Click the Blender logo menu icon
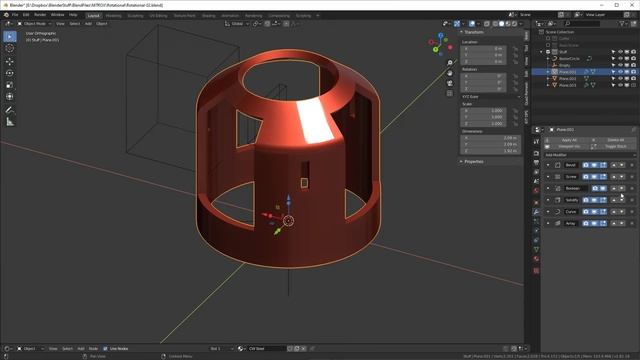 [6, 15]
